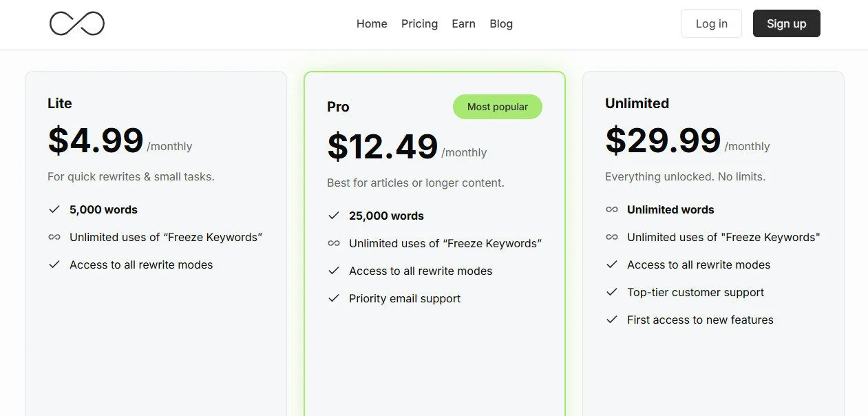Click the Log in button
Screen dimensions: 868x416
(711, 23)
